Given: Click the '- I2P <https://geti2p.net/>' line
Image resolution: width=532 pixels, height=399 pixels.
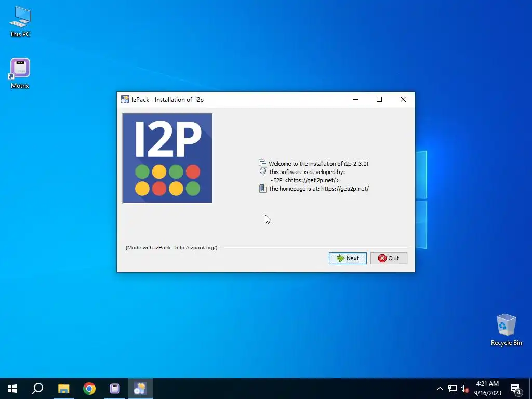Looking at the screenshot, I should coord(304,180).
